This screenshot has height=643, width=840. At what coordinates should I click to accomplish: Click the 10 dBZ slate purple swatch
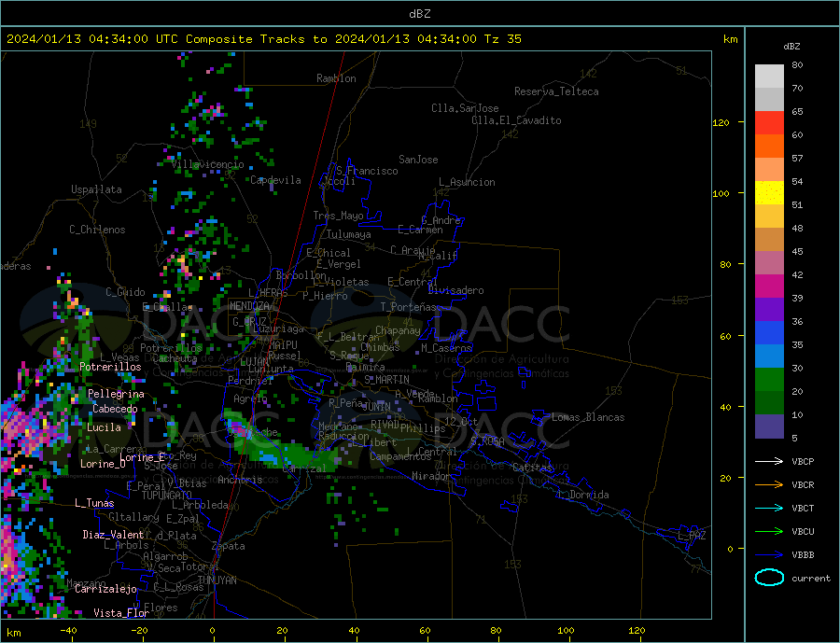click(769, 426)
